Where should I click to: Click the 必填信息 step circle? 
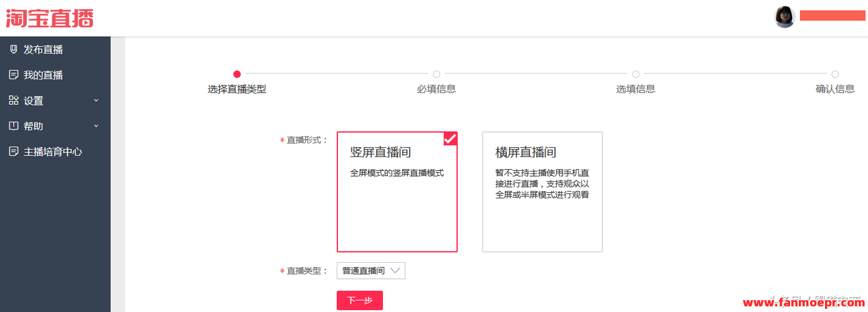pyautogui.click(x=436, y=74)
